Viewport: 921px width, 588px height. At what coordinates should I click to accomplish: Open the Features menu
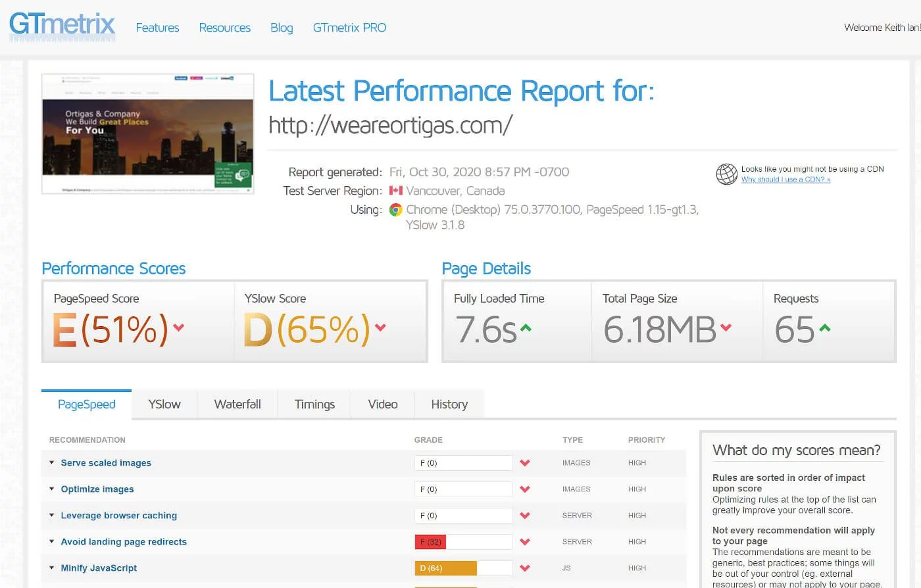pyautogui.click(x=157, y=28)
